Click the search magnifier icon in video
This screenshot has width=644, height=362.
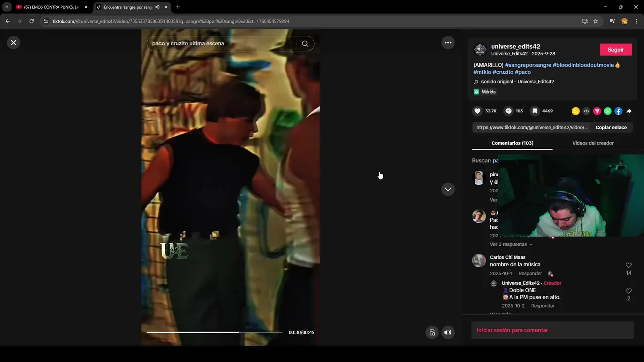coord(305,44)
